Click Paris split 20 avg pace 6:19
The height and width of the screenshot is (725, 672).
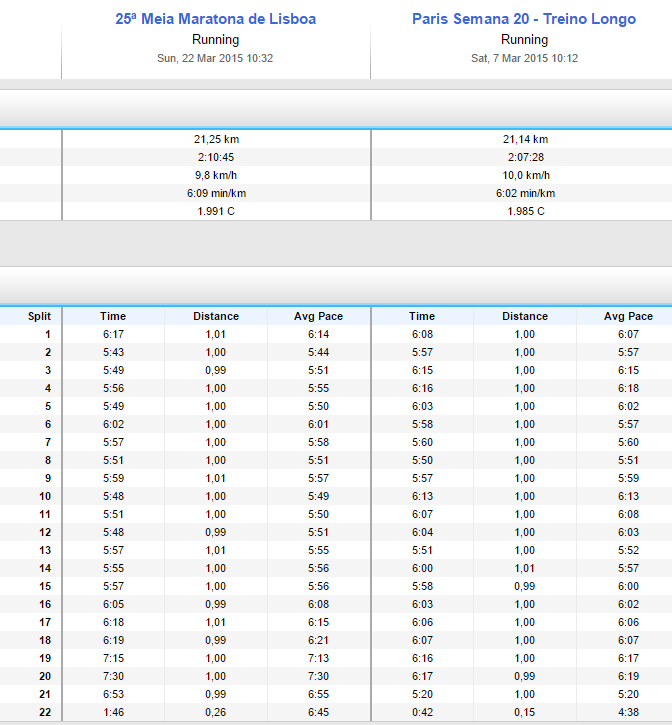click(628, 676)
